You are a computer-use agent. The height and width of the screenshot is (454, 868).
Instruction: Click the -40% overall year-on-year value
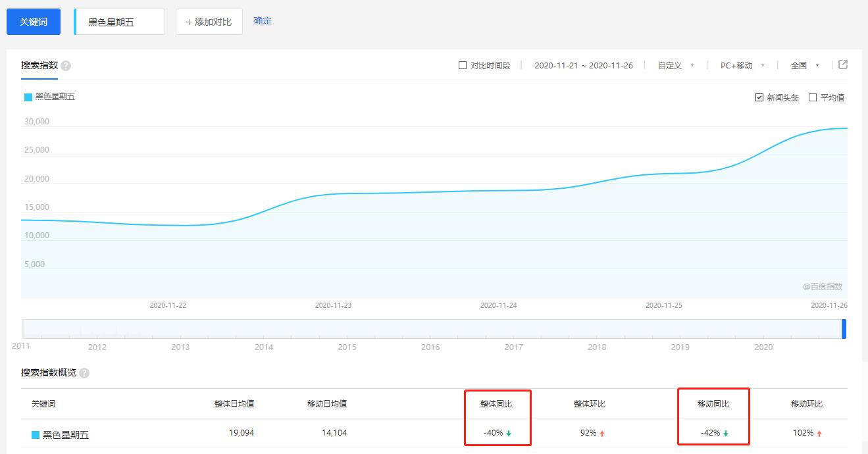click(x=494, y=433)
